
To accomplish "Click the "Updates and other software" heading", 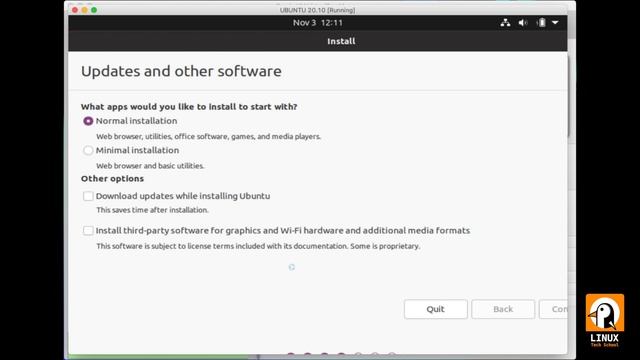I will (181, 71).
